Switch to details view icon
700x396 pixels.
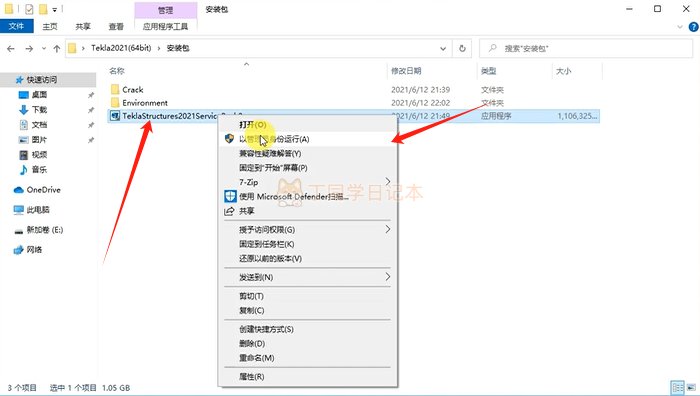click(x=678, y=388)
